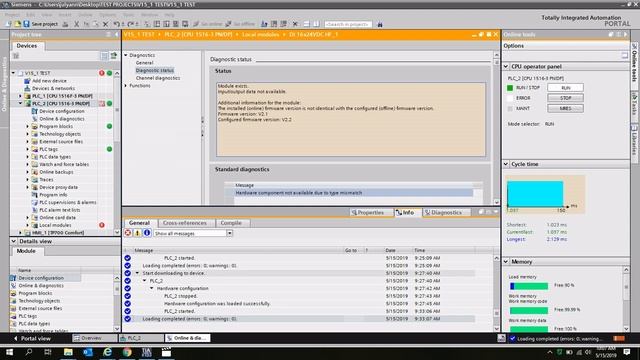Select the Hardware component not available message
640x360 pixels.
pos(353,193)
